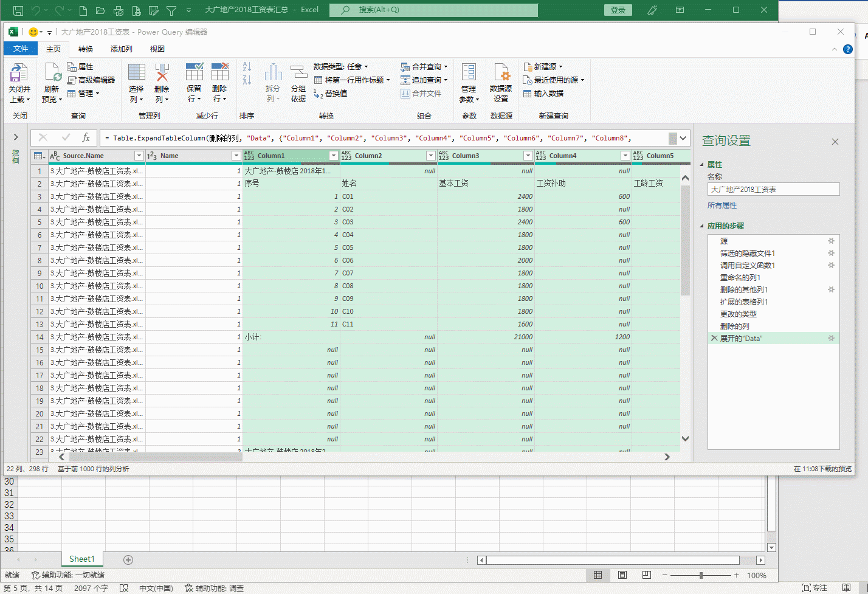The width and height of the screenshot is (868, 594).
Task: Select the Sheet1 tab in Excel
Action: (x=82, y=559)
